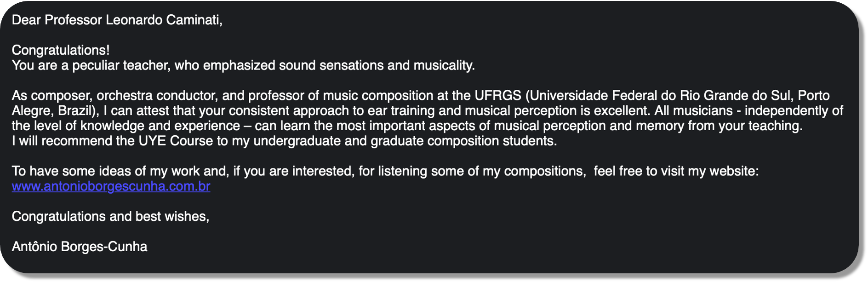This screenshot has height=283, width=868.
Task: Click the words "Alegre, Brazil)"
Action: (55, 111)
